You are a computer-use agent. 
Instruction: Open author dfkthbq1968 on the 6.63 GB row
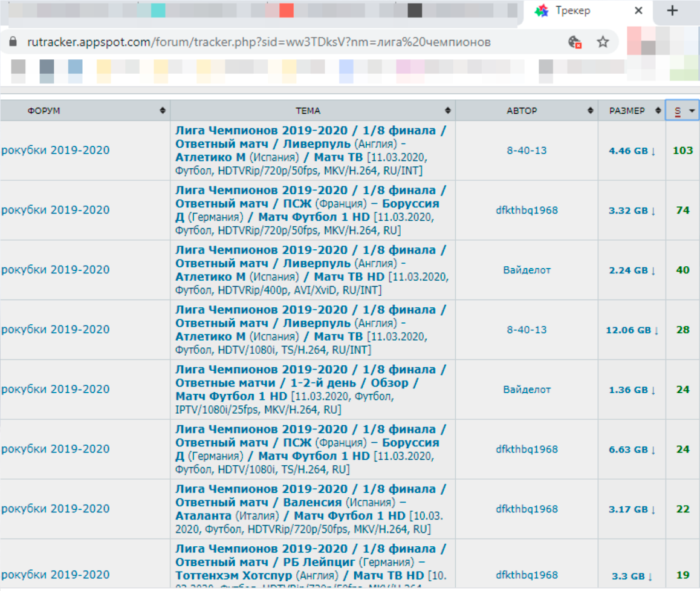click(527, 449)
